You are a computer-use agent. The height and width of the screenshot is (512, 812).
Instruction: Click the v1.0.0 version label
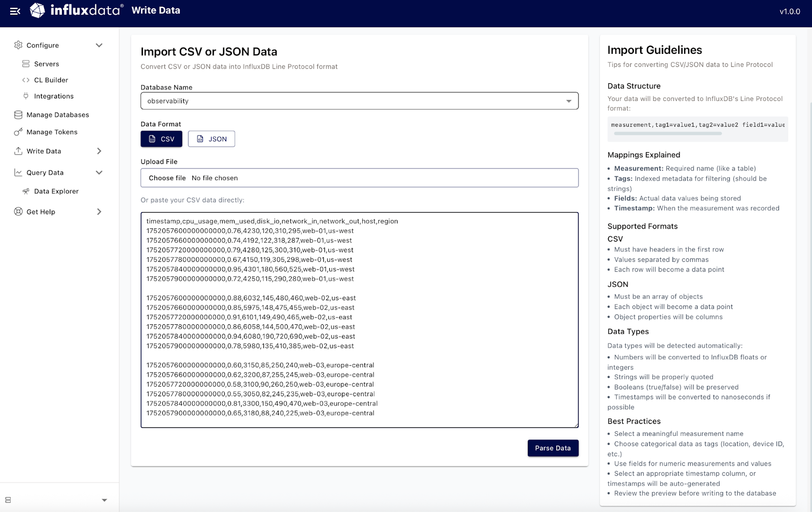click(x=790, y=11)
